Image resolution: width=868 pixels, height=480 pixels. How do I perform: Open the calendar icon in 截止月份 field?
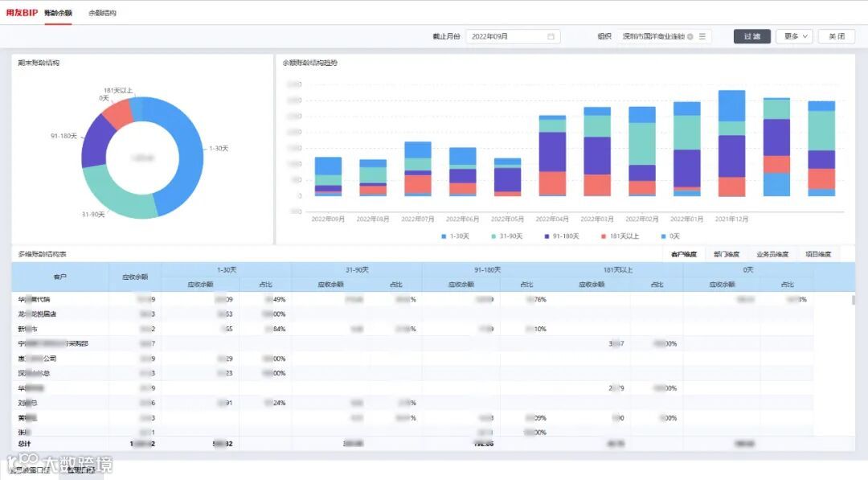click(551, 36)
